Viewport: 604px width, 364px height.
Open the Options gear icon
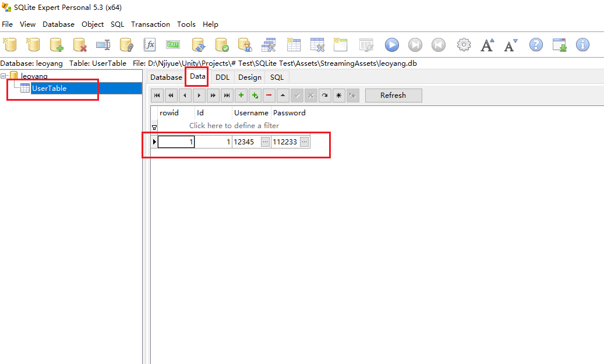tap(464, 45)
